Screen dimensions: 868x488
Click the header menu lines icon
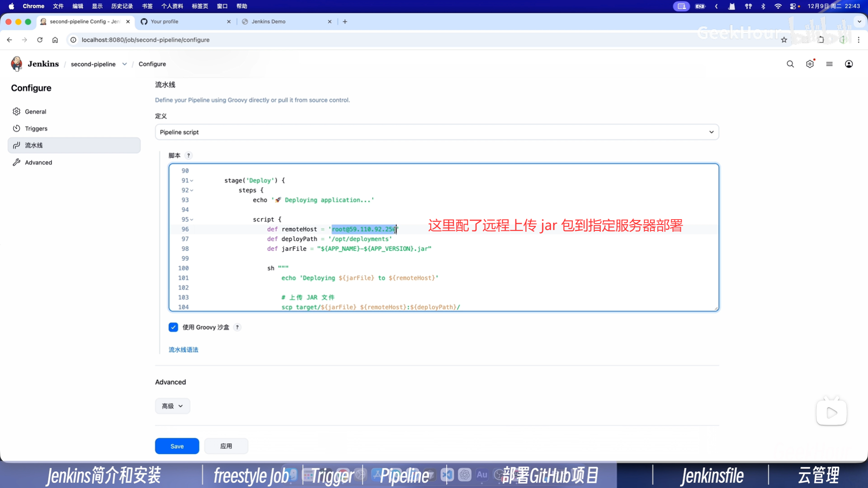[x=829, y=64]
